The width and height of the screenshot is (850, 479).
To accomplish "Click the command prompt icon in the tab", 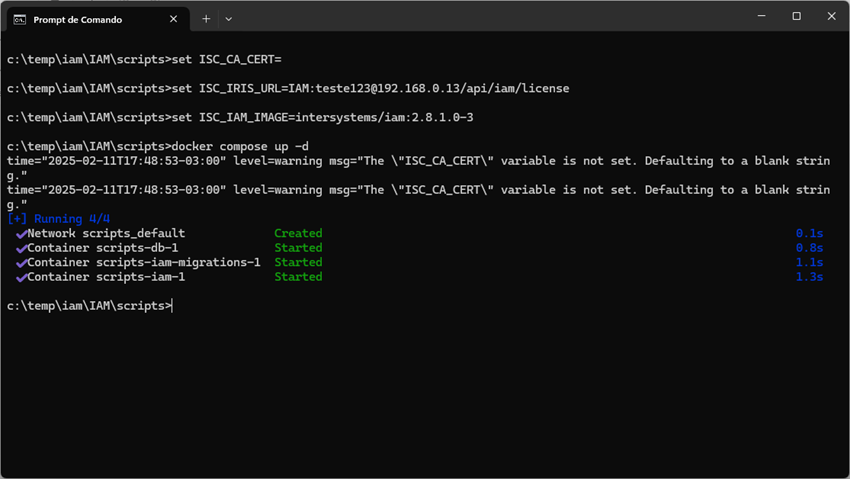I will [19, 19].
